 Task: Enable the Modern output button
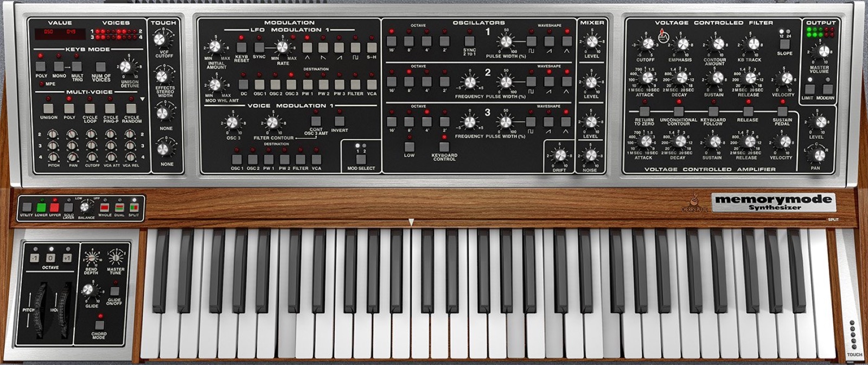point(828,90)
